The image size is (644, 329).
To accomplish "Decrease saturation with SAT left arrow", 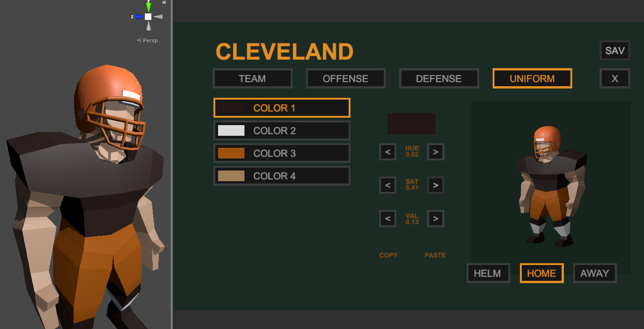I will (x=388, y=185).
